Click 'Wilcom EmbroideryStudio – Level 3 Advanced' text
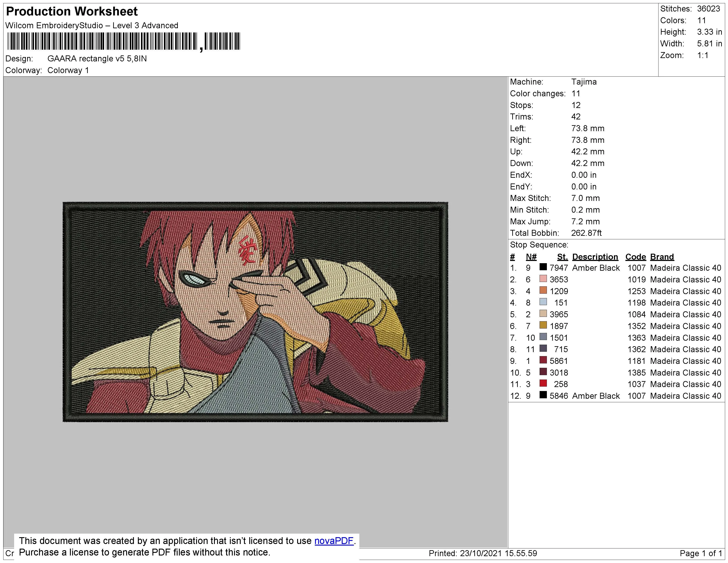This screenshot has width=728, height=563. [x=92, y=26]
